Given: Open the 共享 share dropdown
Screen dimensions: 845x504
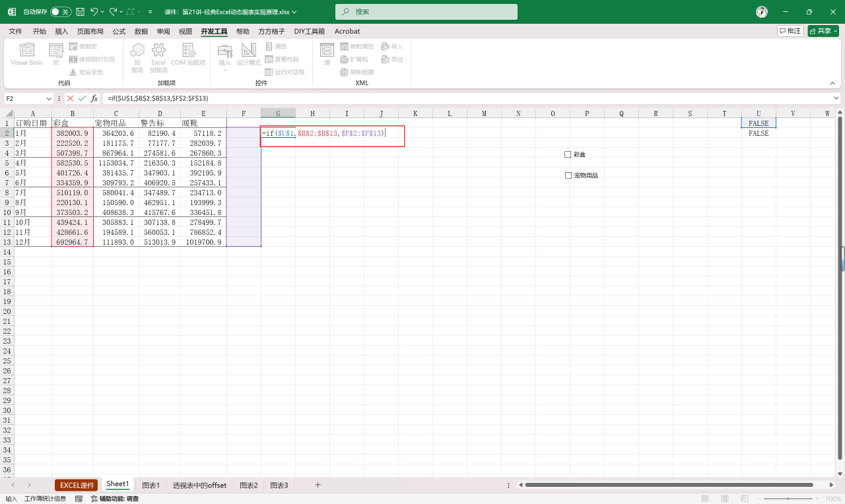Looking at the screenshot, I should (x=823, y=31).
